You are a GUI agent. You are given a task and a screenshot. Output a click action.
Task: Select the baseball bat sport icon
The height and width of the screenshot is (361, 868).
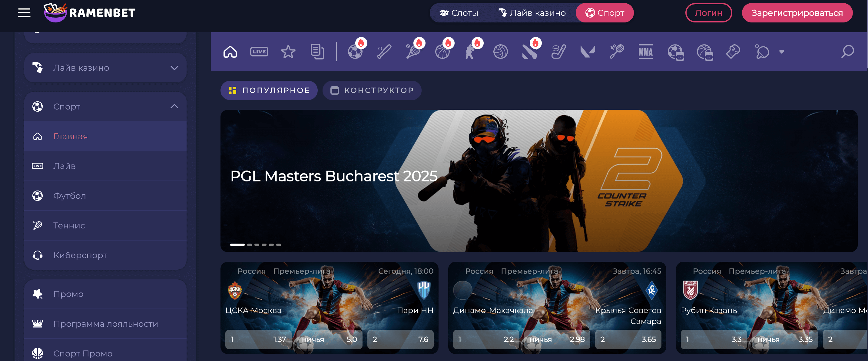384,52
